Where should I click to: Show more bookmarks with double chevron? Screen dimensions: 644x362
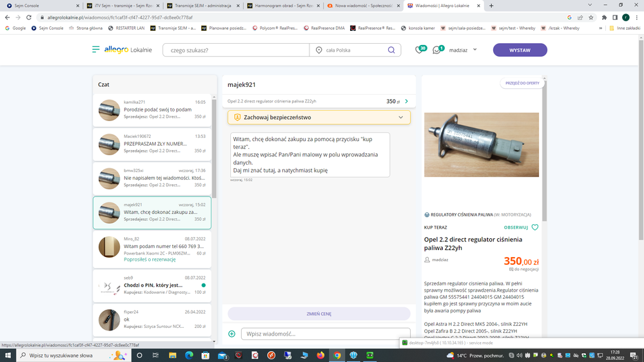[x=600, y=28]
